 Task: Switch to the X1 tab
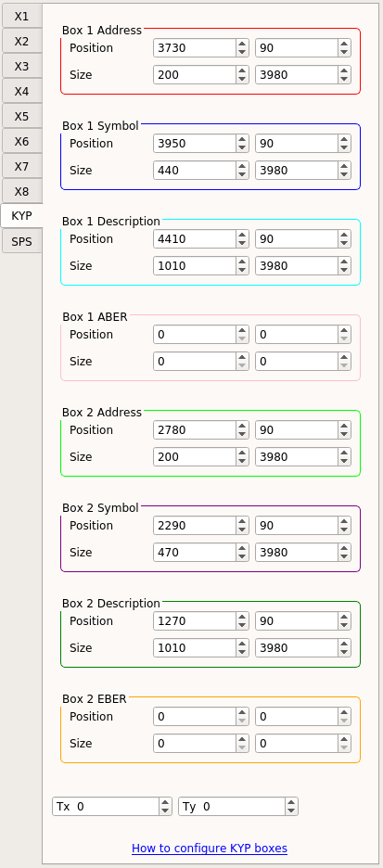click(x=21, y=16)
